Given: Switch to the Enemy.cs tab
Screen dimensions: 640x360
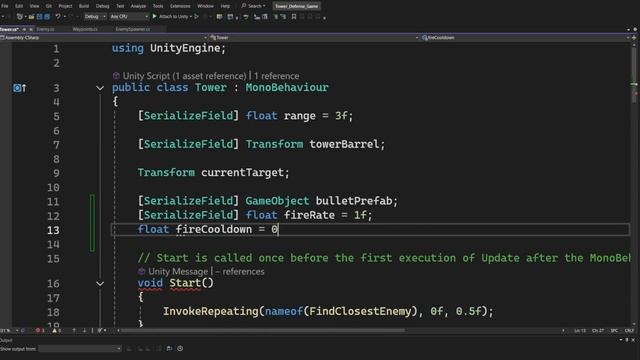Looking at the screenshot, I should [45, 29].
